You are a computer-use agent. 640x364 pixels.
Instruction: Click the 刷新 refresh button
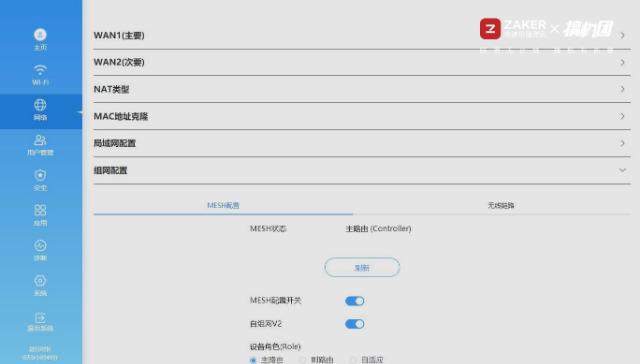pyautogui.click(x=362, y=268)
